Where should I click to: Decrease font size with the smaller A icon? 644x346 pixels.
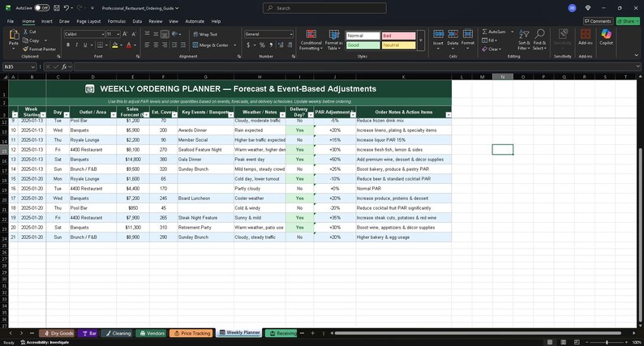coord(134,34)
